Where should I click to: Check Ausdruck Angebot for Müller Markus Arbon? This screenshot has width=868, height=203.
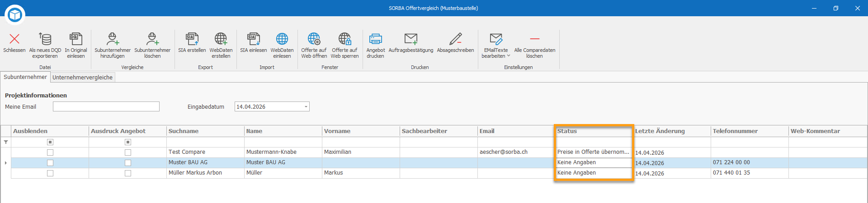pos(128,173)
